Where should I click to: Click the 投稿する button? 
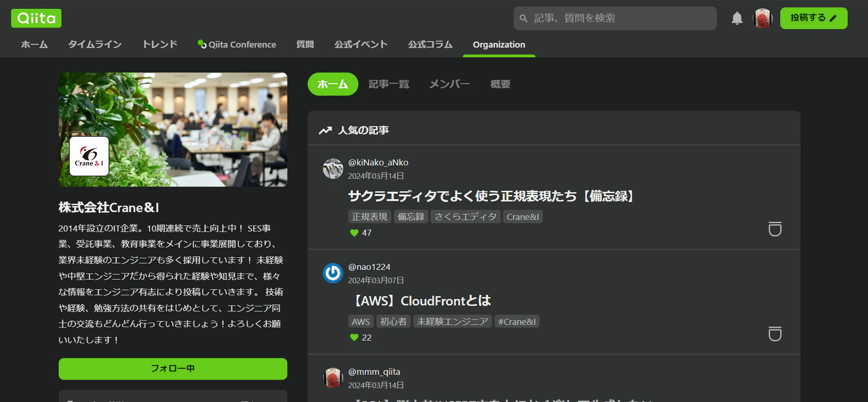pos(813,18)
